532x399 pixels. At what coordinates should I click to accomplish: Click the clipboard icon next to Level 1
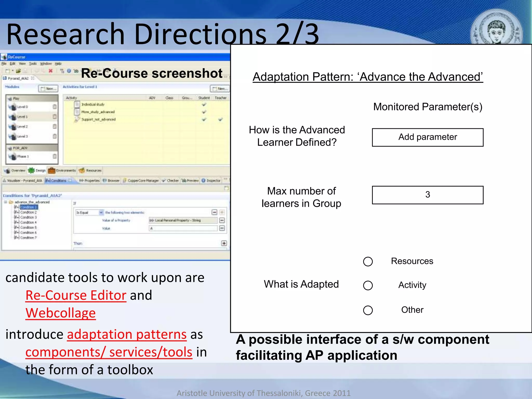tap(55, 116)
